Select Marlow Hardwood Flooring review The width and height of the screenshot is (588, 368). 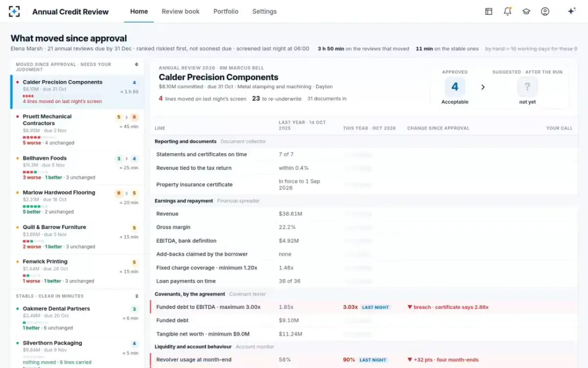77,202
